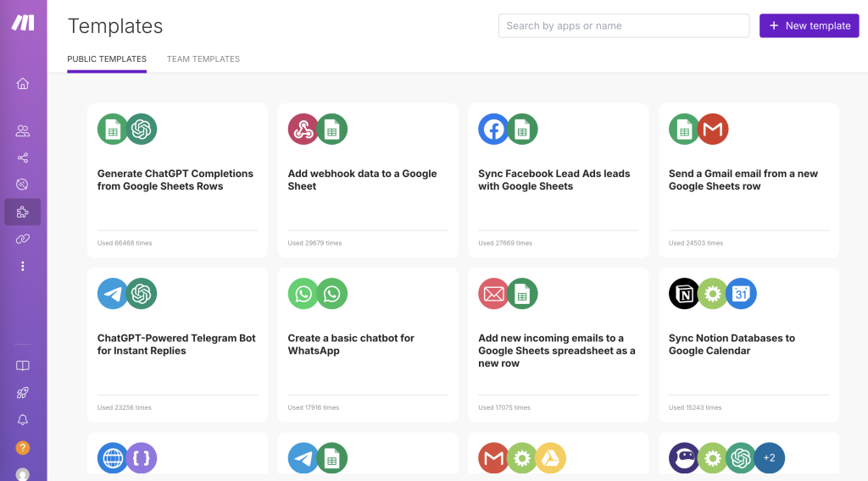868x481 pixels.
Task: Click the orange Help question mark icon
Action: pyautogui.click(x=23, y=447)
